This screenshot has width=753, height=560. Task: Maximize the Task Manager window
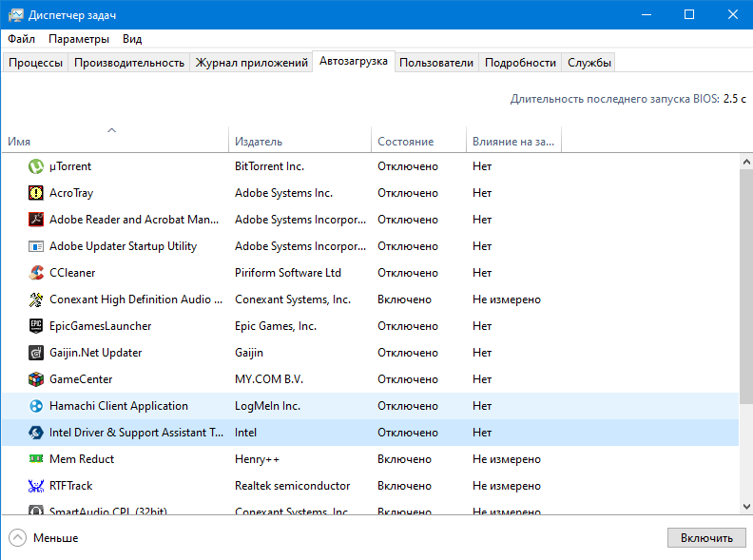[x=689, y=14]
